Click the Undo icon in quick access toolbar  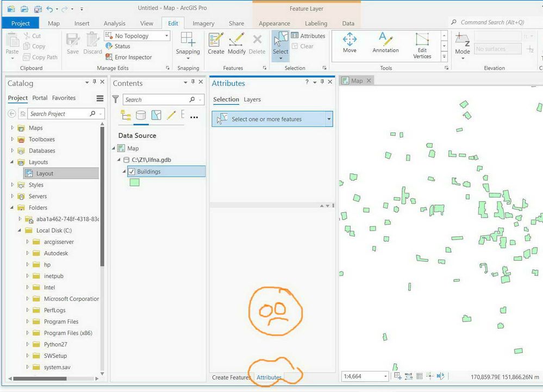point(50,9)
